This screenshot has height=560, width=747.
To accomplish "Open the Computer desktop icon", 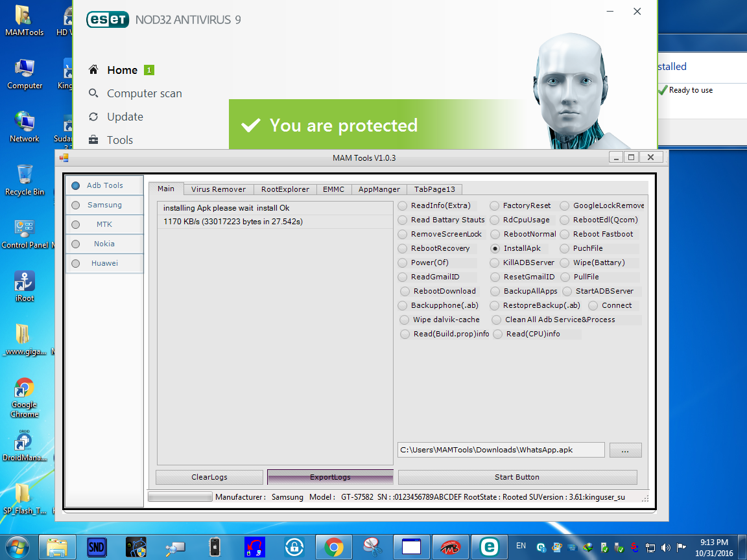I will point(24,75).
